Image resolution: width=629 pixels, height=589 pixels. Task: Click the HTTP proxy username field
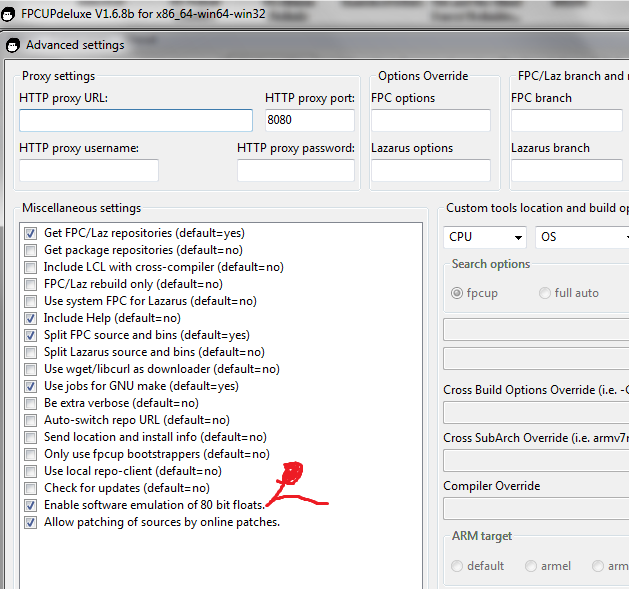[89, 171]
